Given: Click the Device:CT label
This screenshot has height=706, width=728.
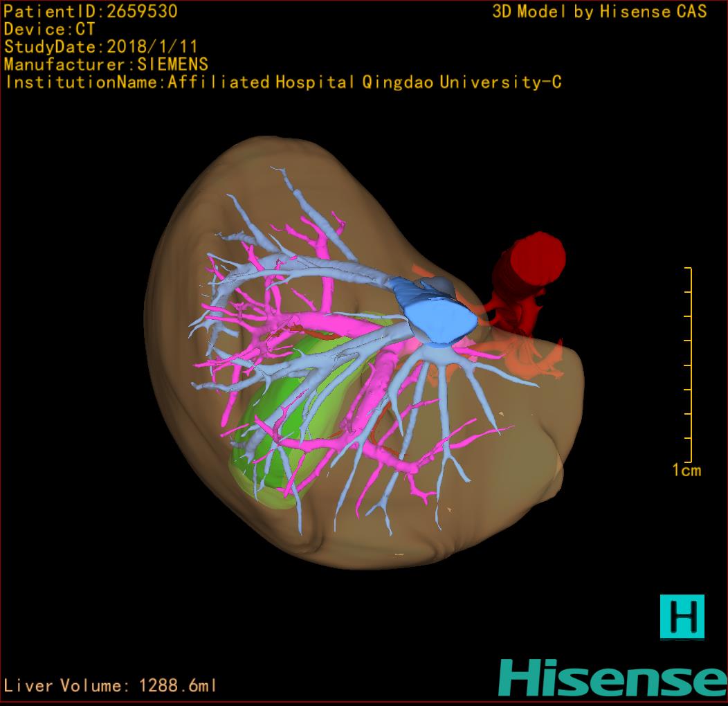Looking at the screenshot, I should (49, 29).
